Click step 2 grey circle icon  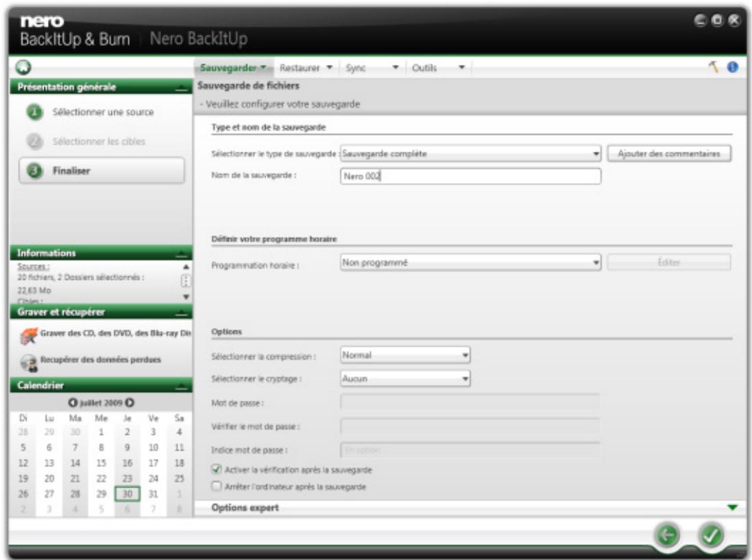click(35, 141)
